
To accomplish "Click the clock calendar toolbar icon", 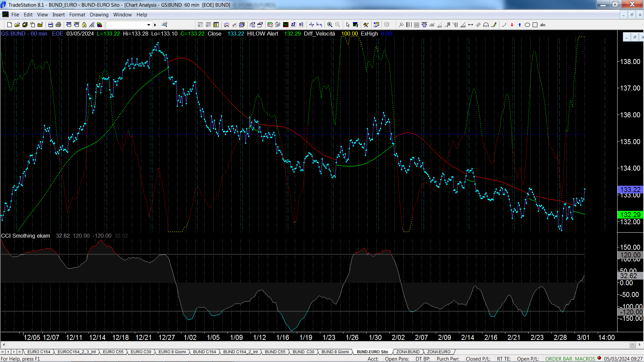I will [270, 24].
